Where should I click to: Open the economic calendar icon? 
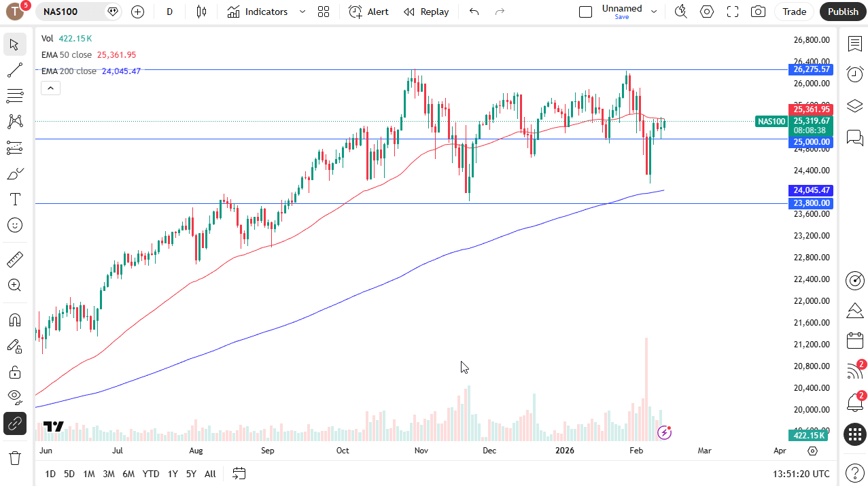coord(854,341)
